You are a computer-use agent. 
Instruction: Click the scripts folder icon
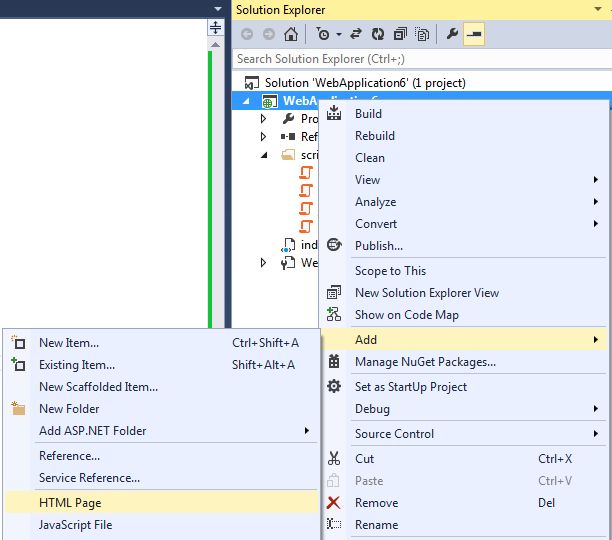tap(288, 155)
